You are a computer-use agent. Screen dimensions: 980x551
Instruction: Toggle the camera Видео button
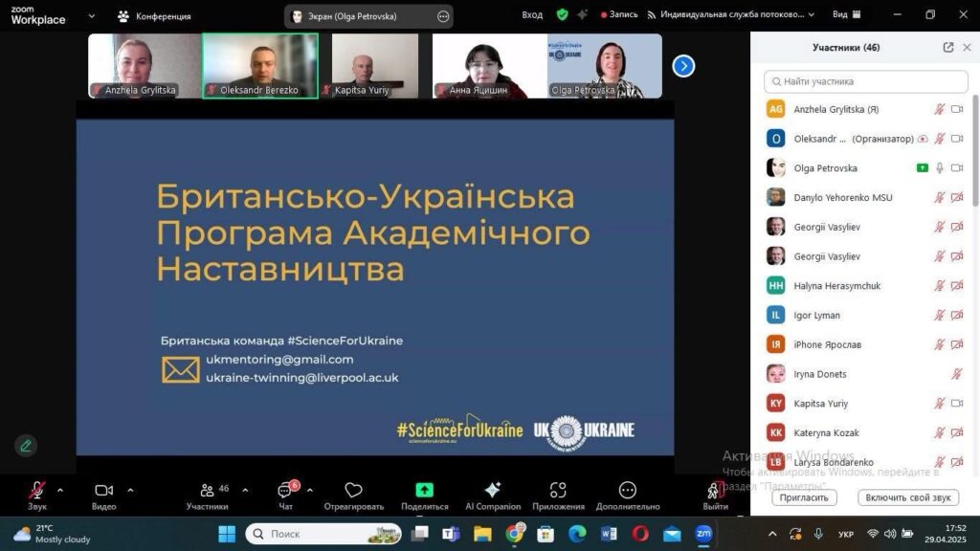click(x=104, y=491)
